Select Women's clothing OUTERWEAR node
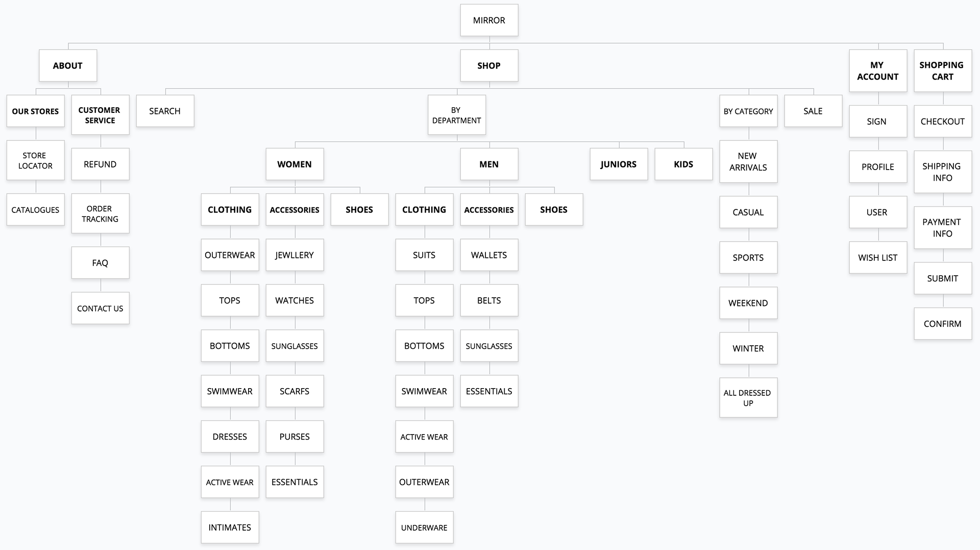980x550 pixels. click(x=230, y=255)
